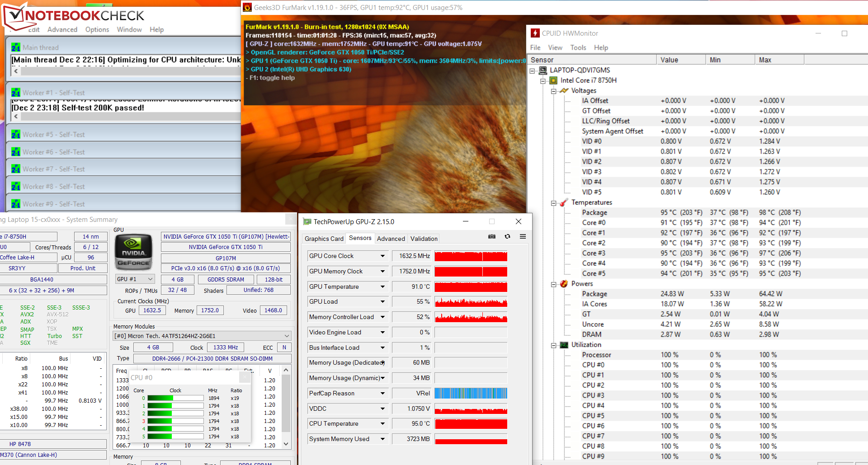Open the PerfCap Reason dropdown

(x=382, y=393)
